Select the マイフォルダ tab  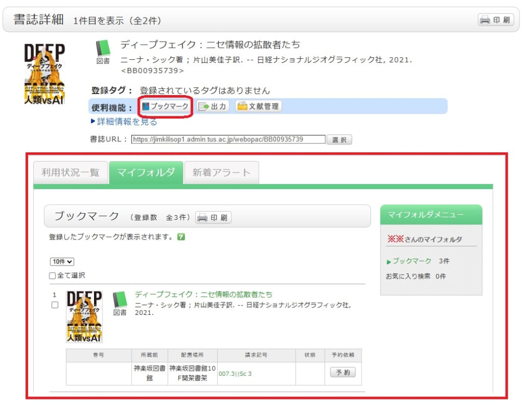146,173
